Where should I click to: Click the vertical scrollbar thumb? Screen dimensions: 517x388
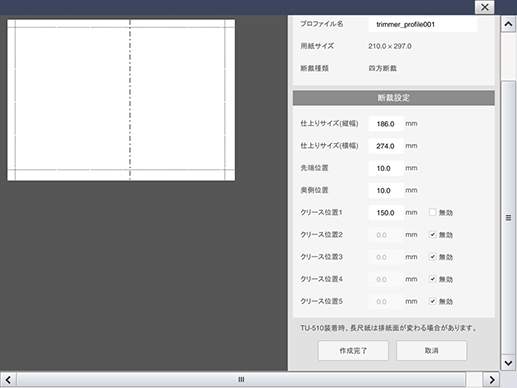click(508, 218)
